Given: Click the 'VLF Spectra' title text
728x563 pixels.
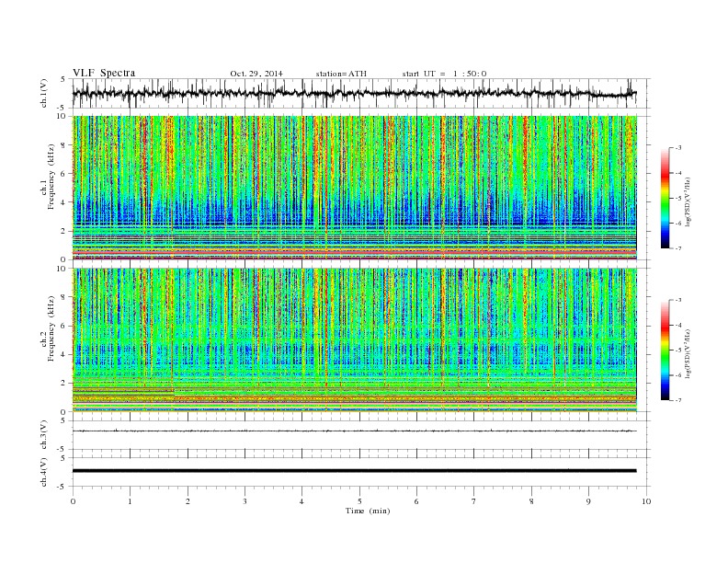Looking at the screenshot, I should click(104, 73).
